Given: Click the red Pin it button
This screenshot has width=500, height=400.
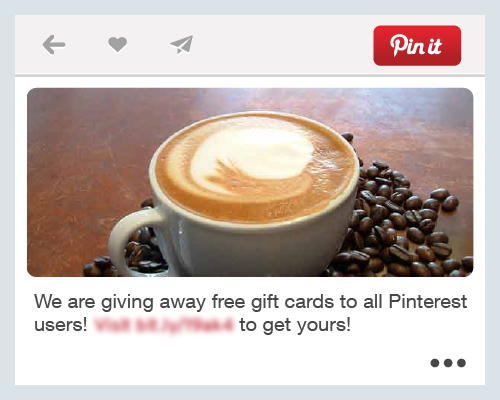Looking at the screenshot, I should pos(417,46).
